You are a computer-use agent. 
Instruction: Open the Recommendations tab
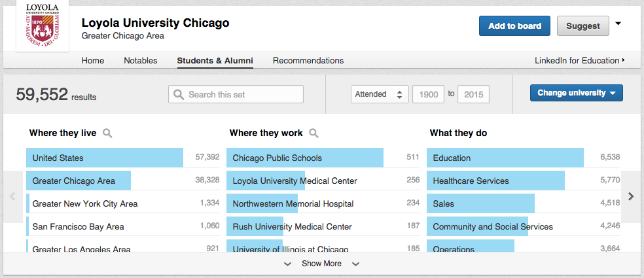pos(308,61)
